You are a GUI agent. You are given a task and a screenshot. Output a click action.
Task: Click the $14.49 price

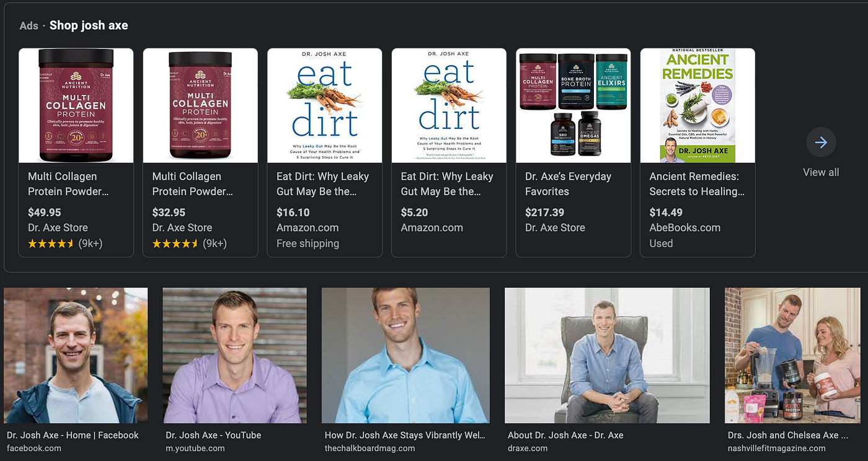tap(666, 213)
